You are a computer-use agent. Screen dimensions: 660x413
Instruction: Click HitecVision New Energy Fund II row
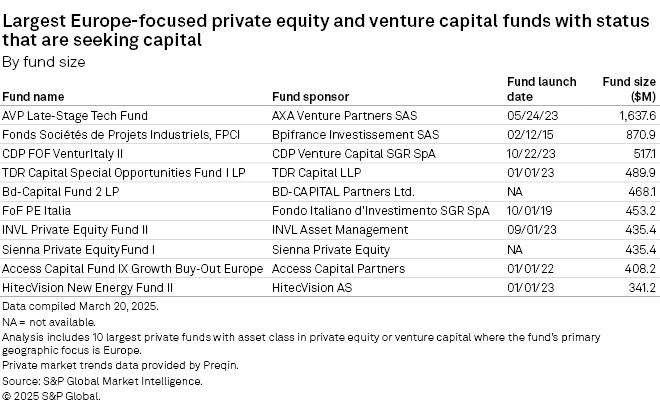click(89, 287)
